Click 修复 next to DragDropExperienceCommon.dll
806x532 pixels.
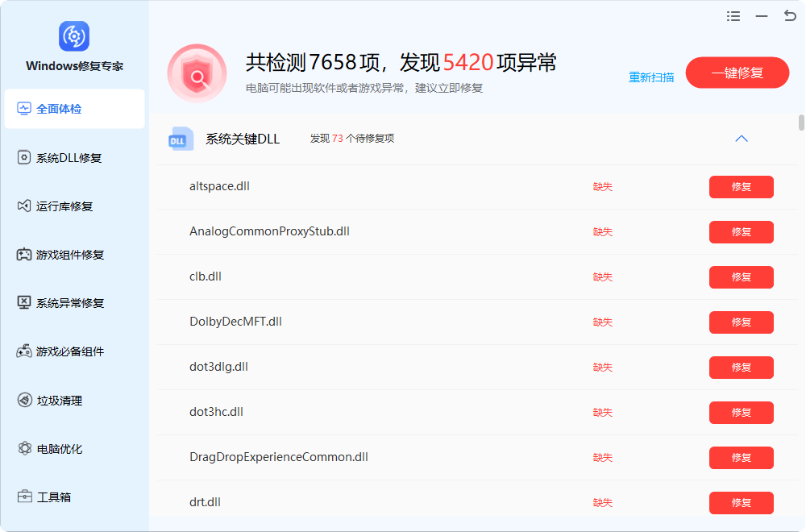741,458
